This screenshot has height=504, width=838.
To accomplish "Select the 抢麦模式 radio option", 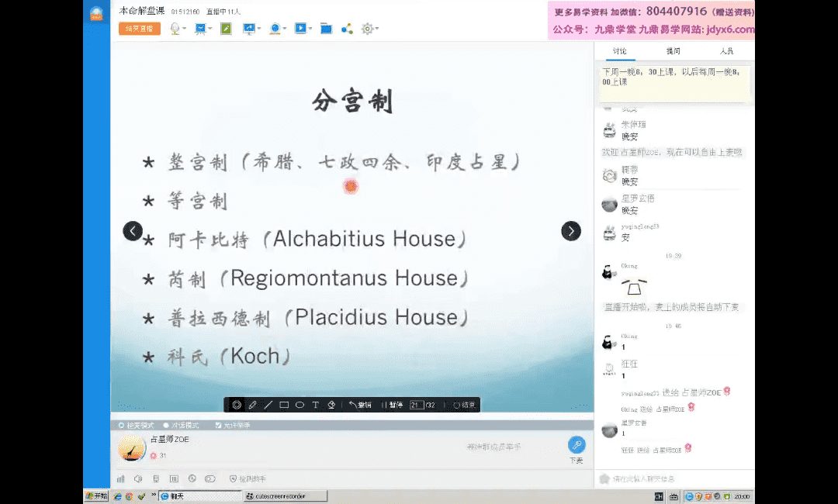I will click(121, 426).
